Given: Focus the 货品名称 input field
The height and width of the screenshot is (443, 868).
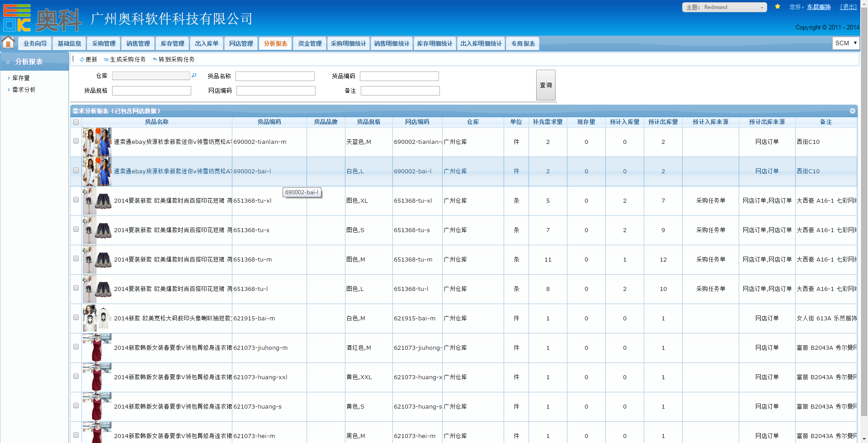Looking at the screenshot, I should pos(275,76).
